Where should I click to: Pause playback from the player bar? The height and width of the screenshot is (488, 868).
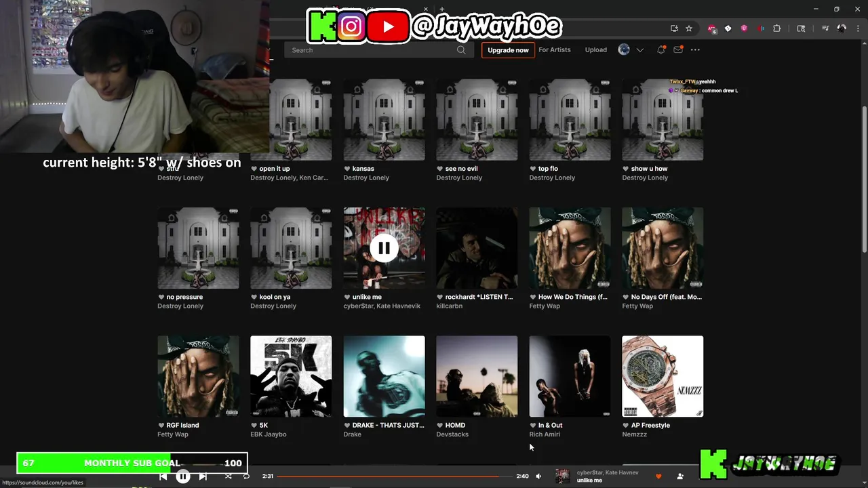(x=183, y=476)
